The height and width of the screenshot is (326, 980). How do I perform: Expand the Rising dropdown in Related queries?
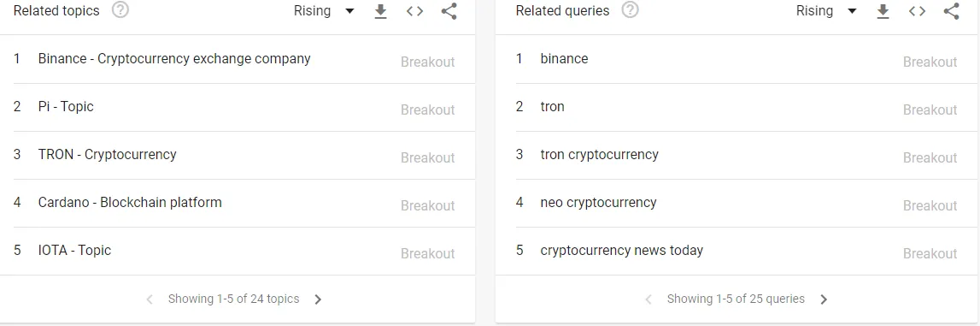pyautogui.click(x=826, y=10)
